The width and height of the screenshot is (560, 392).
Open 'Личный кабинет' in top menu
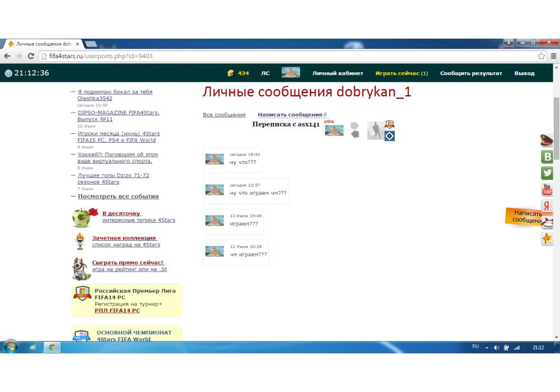coord(338,73)
